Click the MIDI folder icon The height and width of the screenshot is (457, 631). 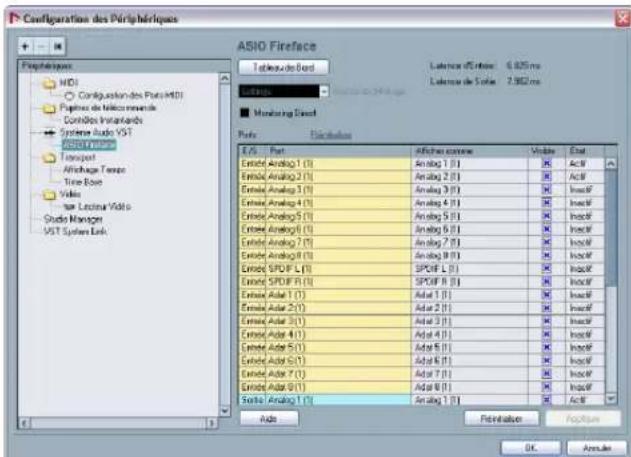49,84
